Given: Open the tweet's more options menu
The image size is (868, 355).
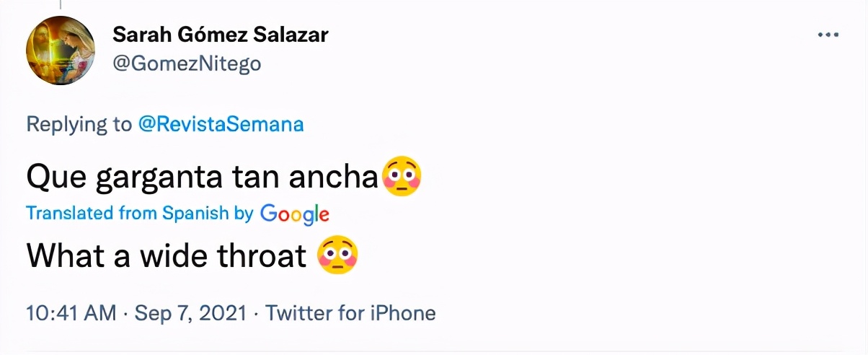Looking at the screenshot, I should click(828, 35).
